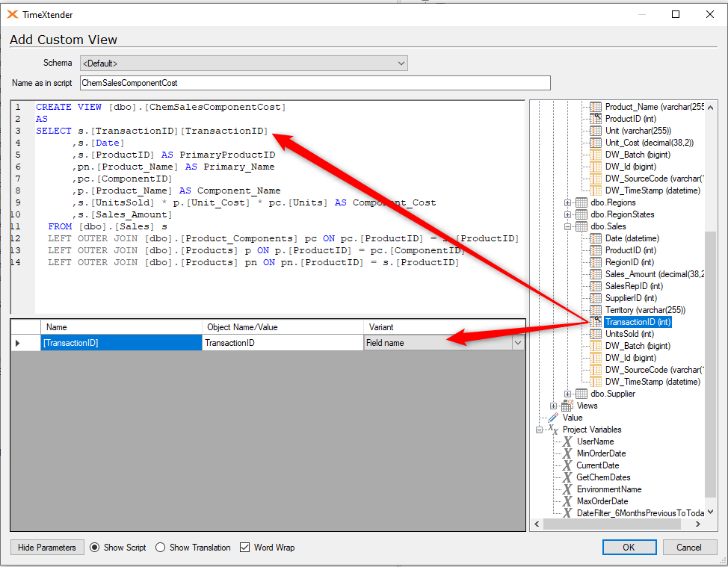Viewport: 728px width, 567px height.
Task: Collapse the Project Variables node
Action: [x=539, y=430]
